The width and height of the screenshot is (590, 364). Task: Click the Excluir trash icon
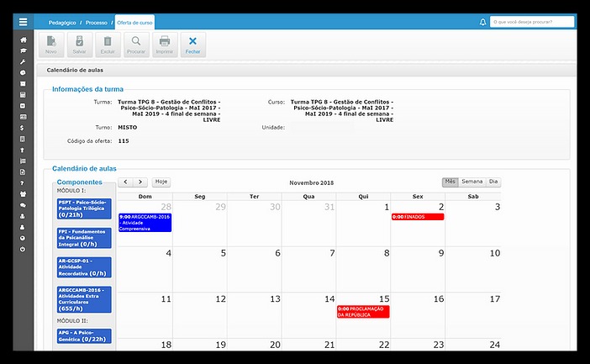107,44
